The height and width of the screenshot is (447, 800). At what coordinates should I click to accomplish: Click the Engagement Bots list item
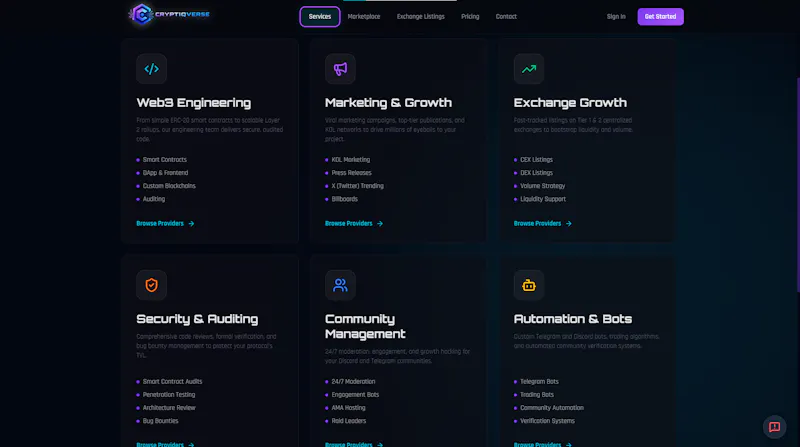pyautogui.click(x=355, y=395)
